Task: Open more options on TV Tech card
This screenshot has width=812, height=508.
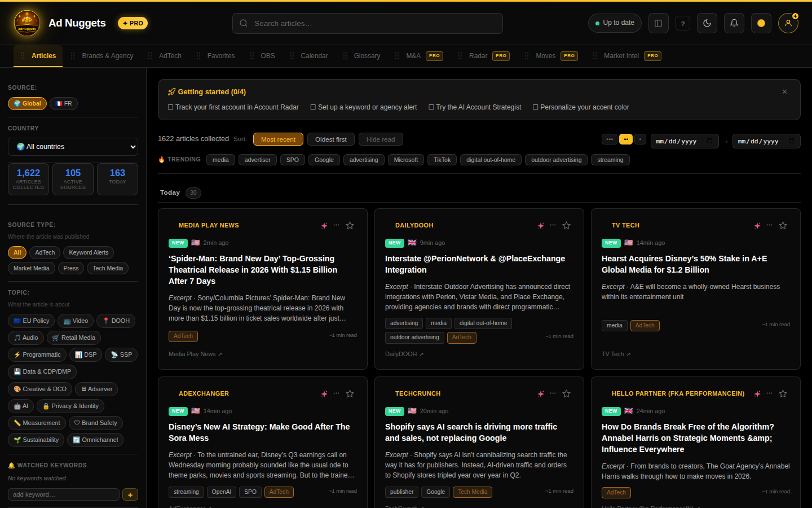Action: 769,225
